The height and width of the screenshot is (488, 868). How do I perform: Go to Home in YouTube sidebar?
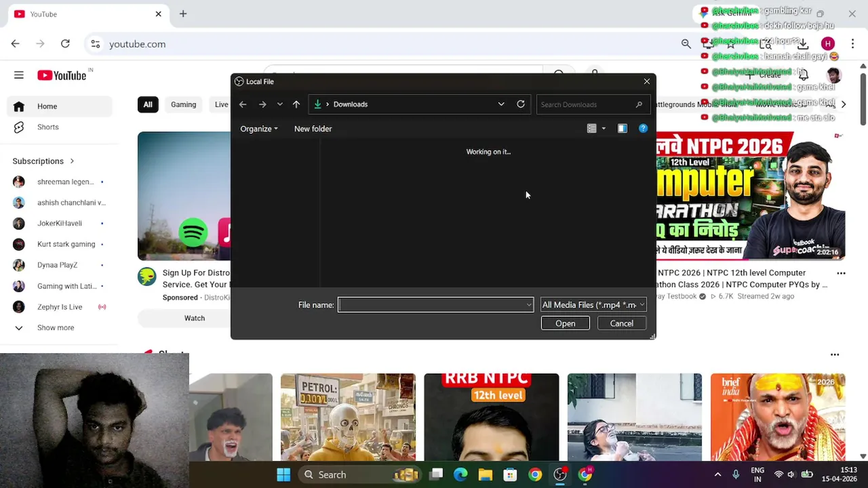[60, 106]
